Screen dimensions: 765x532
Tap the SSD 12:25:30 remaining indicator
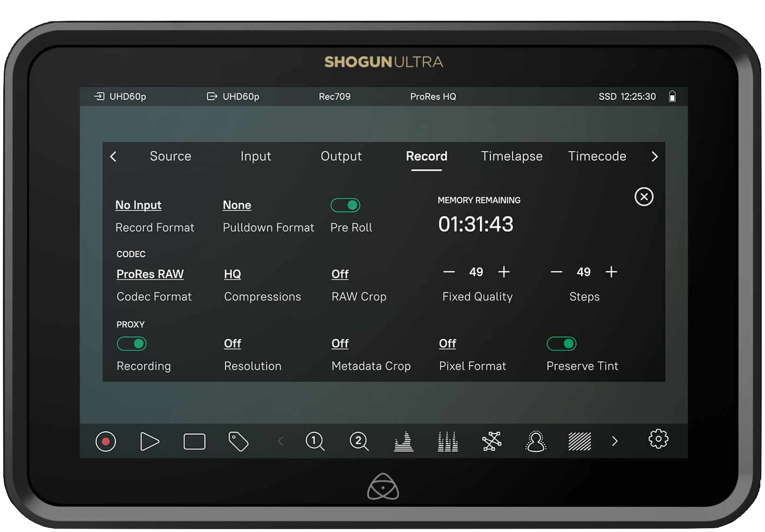[x=627, y=96]
